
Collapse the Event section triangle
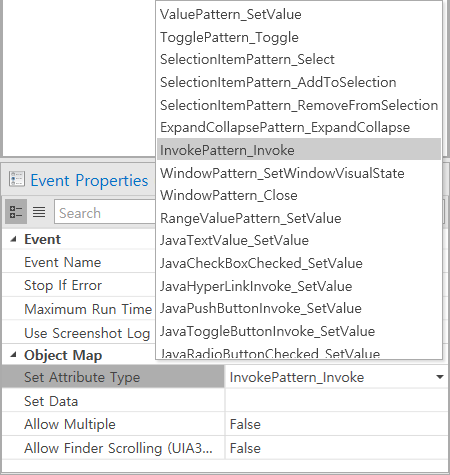13,239
